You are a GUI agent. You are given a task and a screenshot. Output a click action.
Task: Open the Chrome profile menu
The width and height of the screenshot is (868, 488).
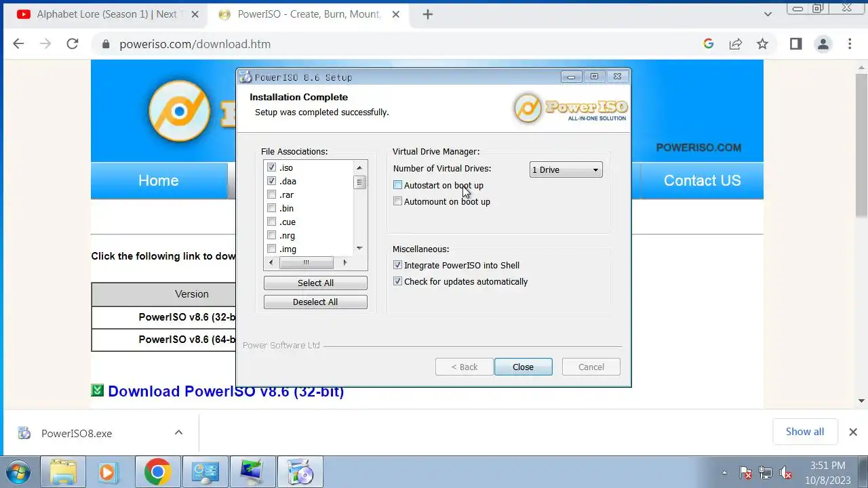pos(823,44)
